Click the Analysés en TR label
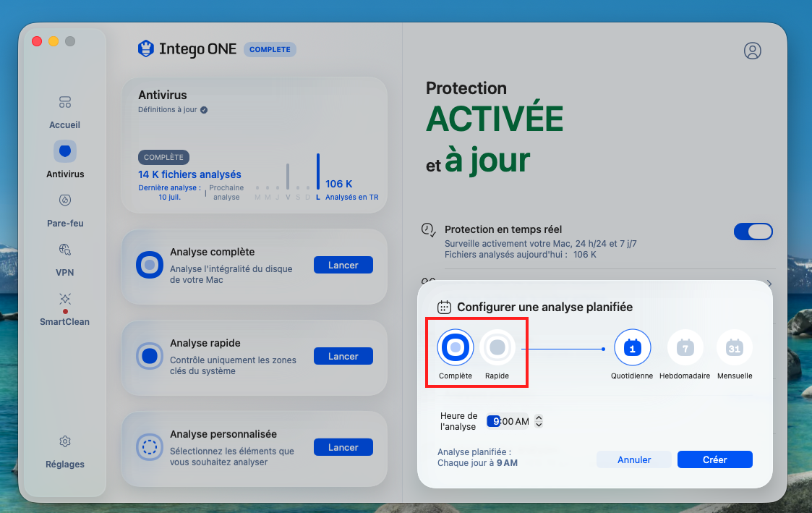 click(351, 198)
